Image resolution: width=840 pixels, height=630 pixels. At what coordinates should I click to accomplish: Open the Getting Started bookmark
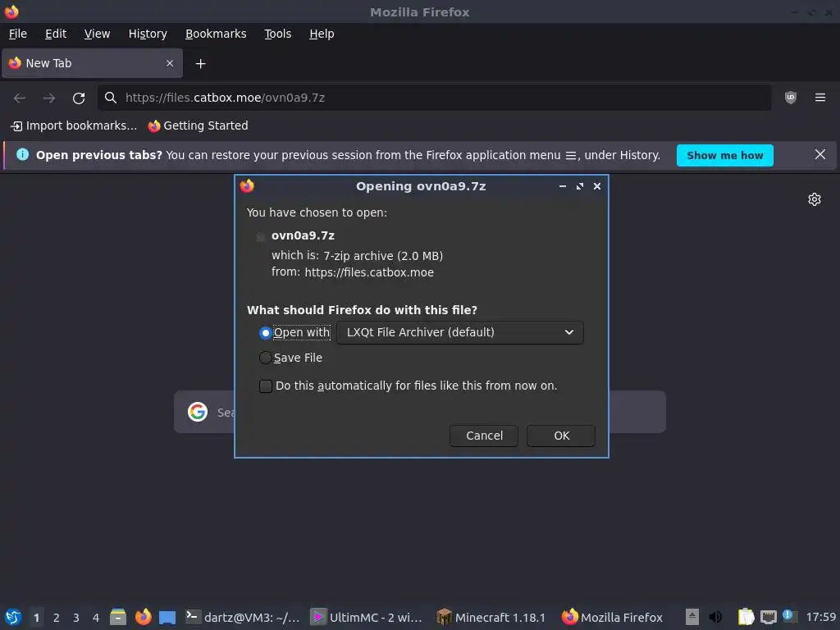(x=199, y=126)
